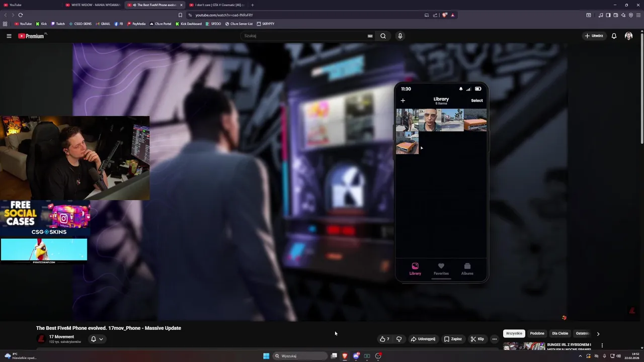Start voice search with the microphone icon
Image resolution: width=644 pixels, height=362 pixels.
(x=400, y=36)
